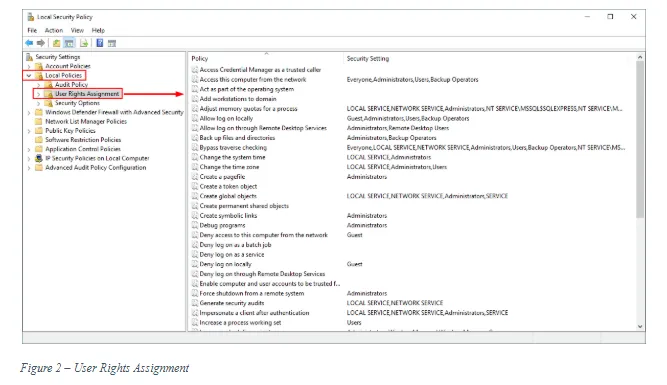Expand Windows Defender Firewall with Advanced Security
This screenshot has height=385, width=667.
[29, 113]
